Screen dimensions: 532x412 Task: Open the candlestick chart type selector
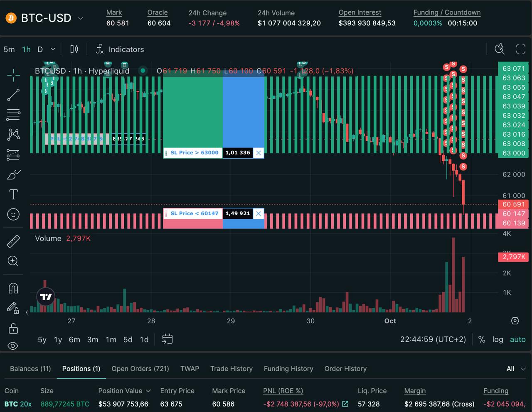(x=74, y=49)
